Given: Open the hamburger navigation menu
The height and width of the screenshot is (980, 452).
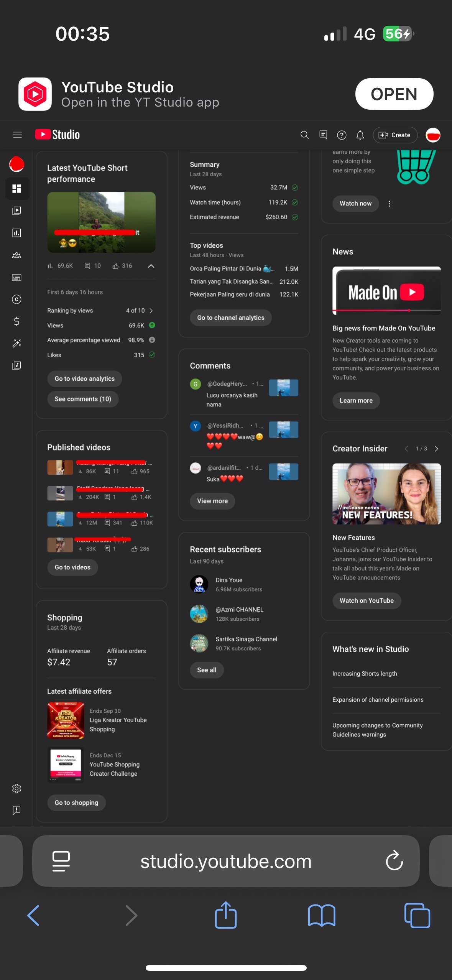Looking at the screenshot, I should [17, 135].
